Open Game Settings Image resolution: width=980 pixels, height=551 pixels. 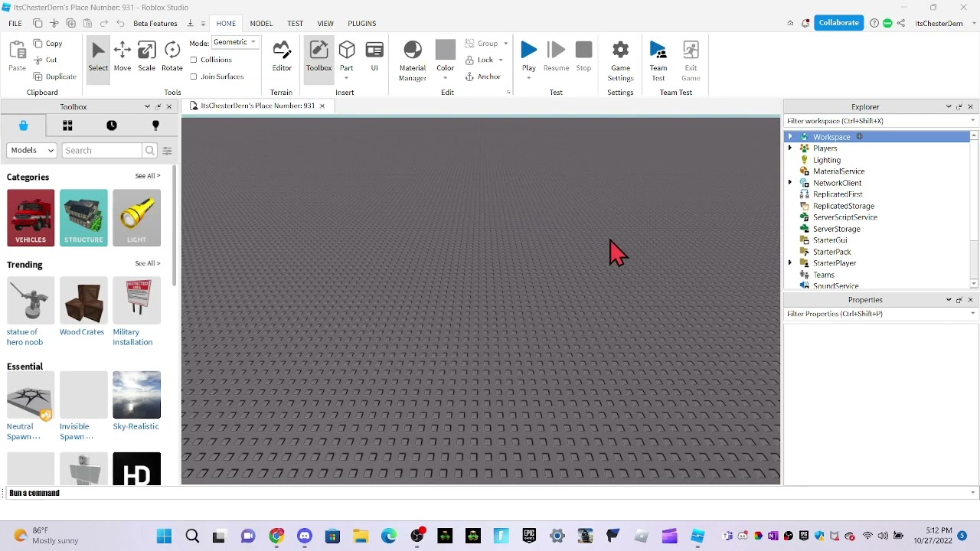[x=620, y=61]
